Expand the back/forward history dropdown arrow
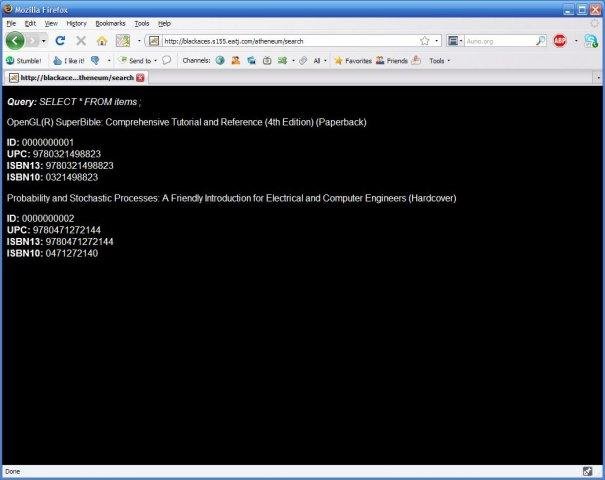 [44, 41]
